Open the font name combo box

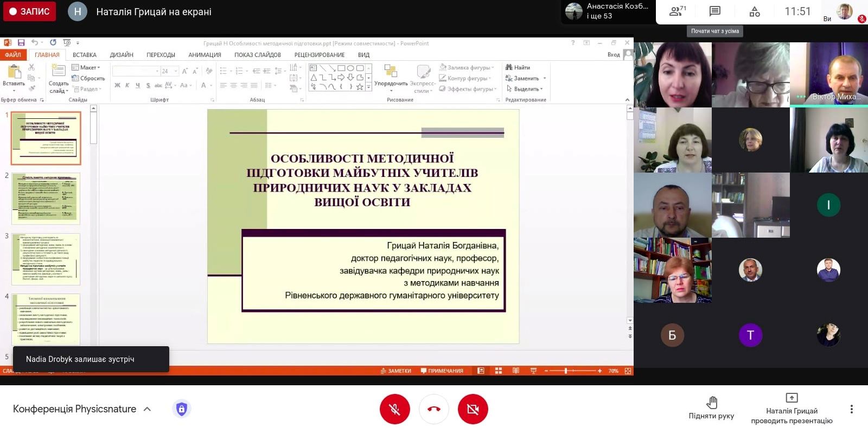pos(136,71)
